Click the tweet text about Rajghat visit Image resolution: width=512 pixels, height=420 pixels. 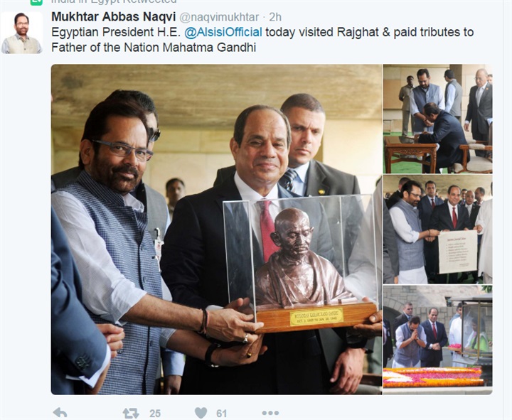(x=262, y=40)
